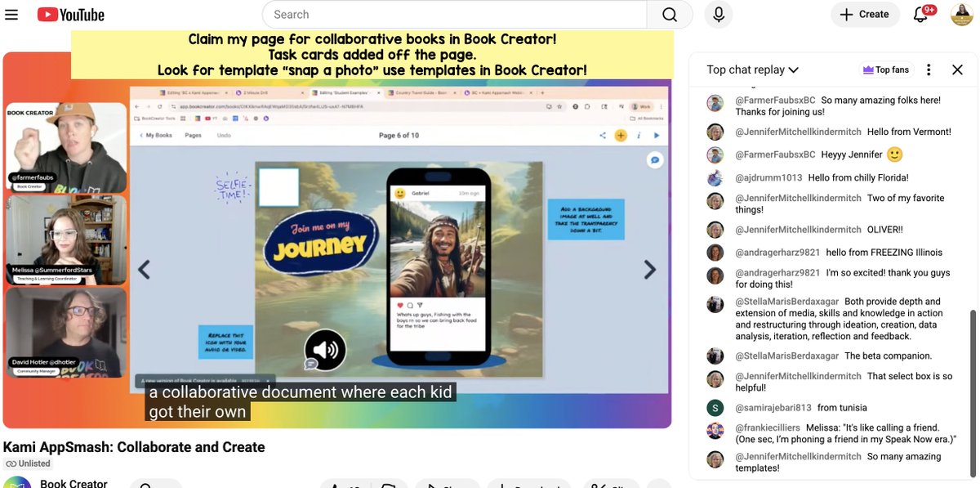
Task: Click the YouTube microphone voice search icon
Action: pyautogui.click(x=719, y=14)
